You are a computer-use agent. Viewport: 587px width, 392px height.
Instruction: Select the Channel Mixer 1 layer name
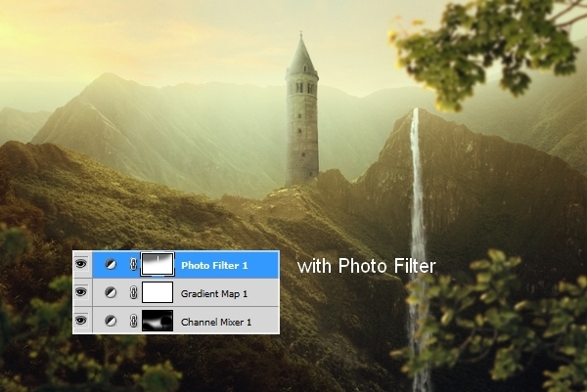(216, 321)
